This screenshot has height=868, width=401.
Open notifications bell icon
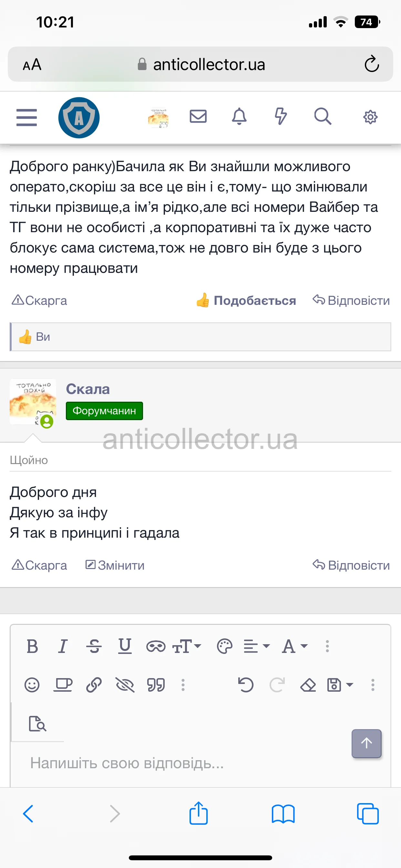click(239, 117)
